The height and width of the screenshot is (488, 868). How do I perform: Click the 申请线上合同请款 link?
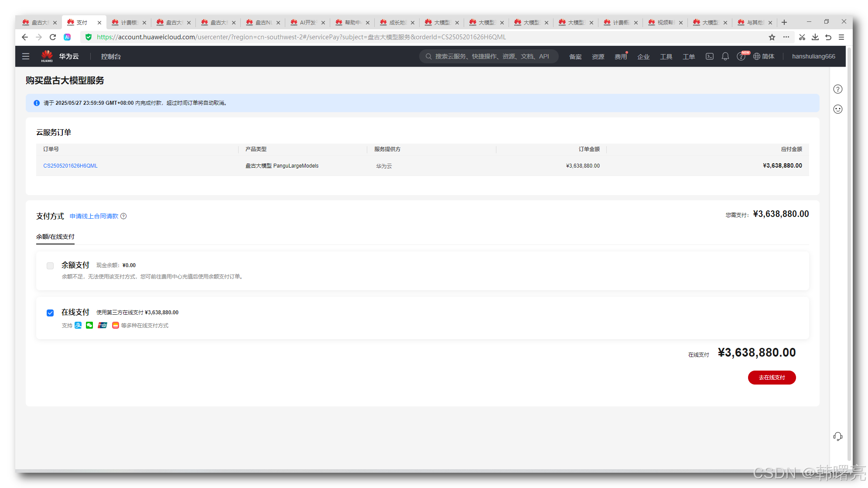pos(94,216)
